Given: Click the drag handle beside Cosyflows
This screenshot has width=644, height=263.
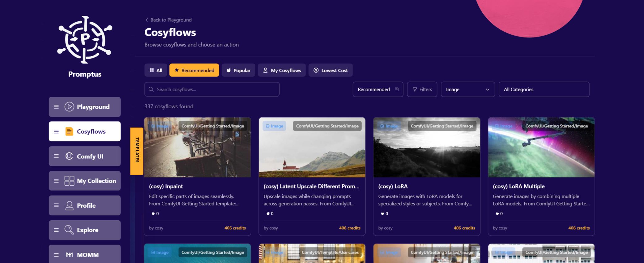Looking at the screenshot, I should click(56, 131).
